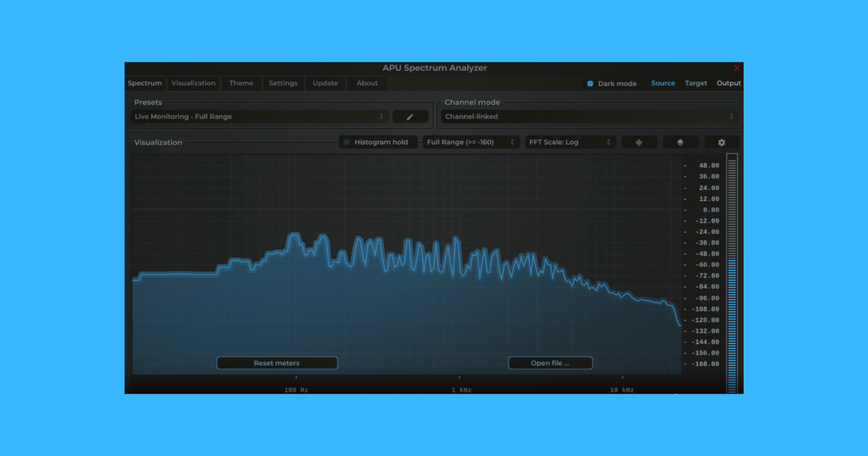Click the -96.00 dB scale label
Viewport: 868px width, 456px height.
707,298
